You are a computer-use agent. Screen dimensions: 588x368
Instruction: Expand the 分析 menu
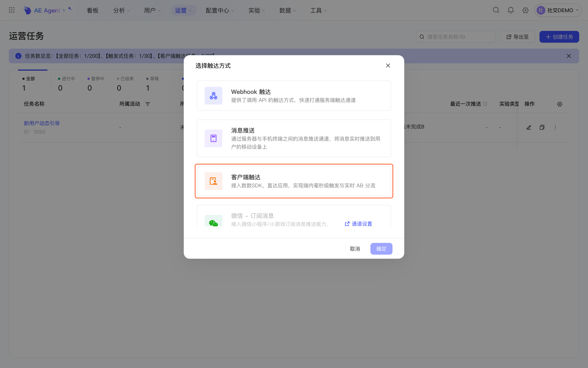(121, 10)
